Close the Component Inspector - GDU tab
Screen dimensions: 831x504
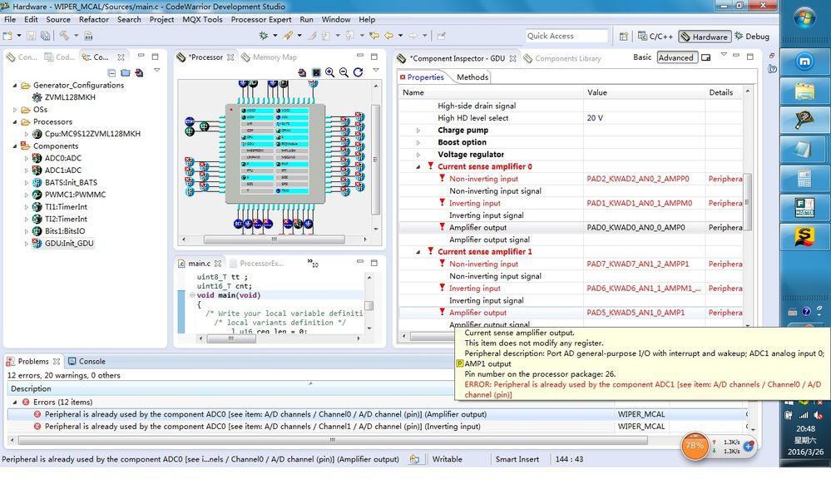click(512, 58)
